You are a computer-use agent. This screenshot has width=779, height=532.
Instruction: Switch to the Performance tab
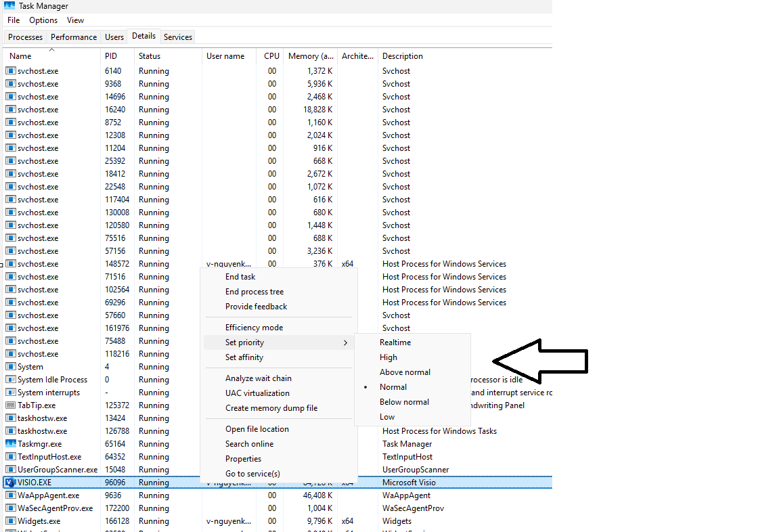coord(73,37)
